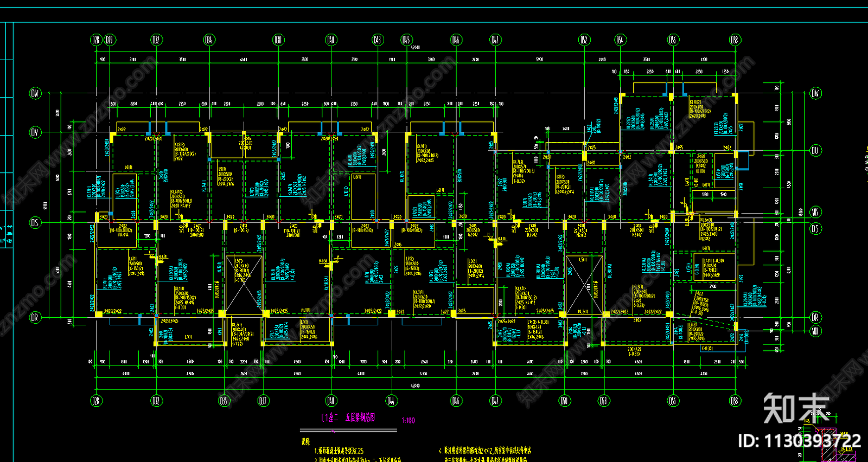The image size is (868, 462).
Task: Select the D44 grid axis bubble
Action: coord(391,401)
